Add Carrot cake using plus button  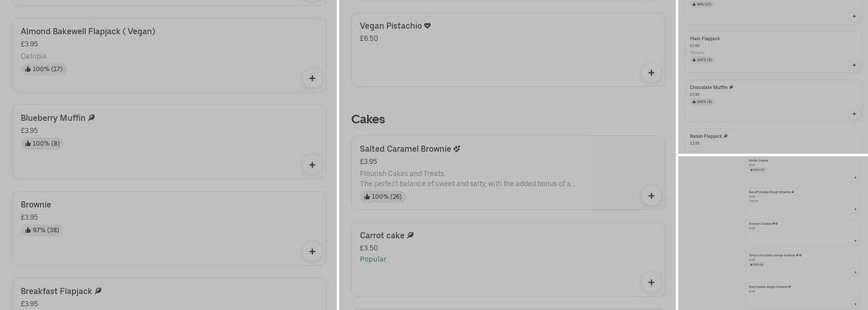pyautogui.click(x=651, y=283)
